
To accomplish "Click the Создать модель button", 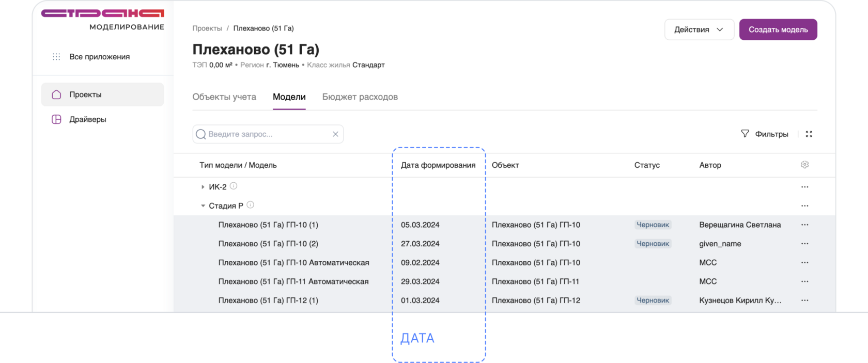I will point(778,29).
